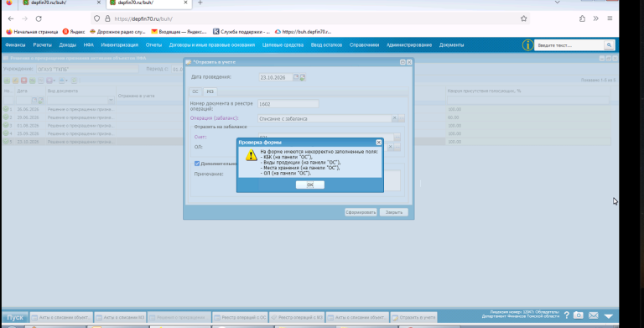Image resolution: width=644 pixels, height=328 pixels.
Task: Close the Проверка формы warning dialog
Action: [379, 143]
